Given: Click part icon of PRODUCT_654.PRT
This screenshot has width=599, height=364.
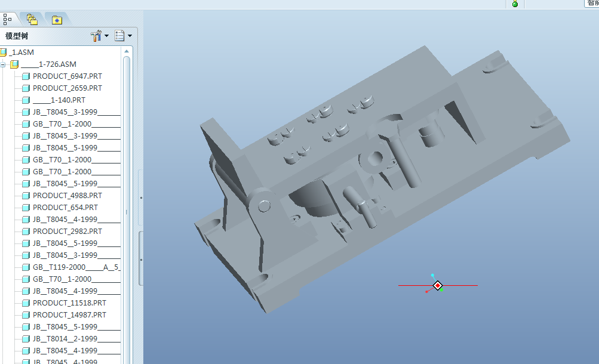Looking at the screenshot, I should point(26,208).
